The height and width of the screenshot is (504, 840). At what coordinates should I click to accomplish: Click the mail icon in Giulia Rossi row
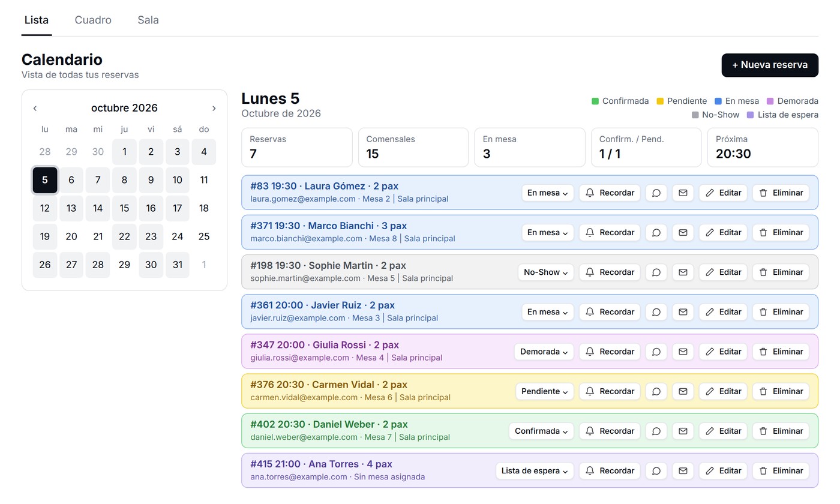click(x=683, y=352)
